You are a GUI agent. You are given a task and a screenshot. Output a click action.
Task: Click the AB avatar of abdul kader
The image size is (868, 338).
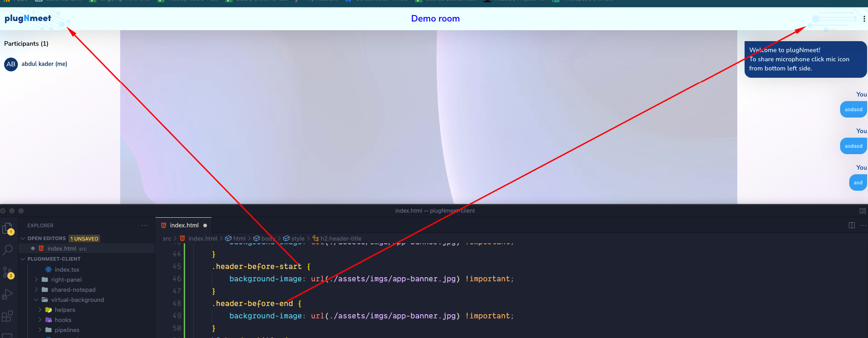coord(11,64)
